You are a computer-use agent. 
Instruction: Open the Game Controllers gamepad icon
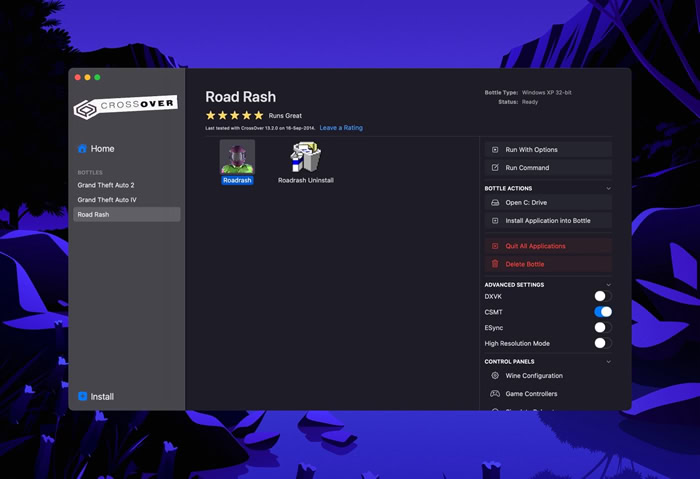click(x=495, y=394)
